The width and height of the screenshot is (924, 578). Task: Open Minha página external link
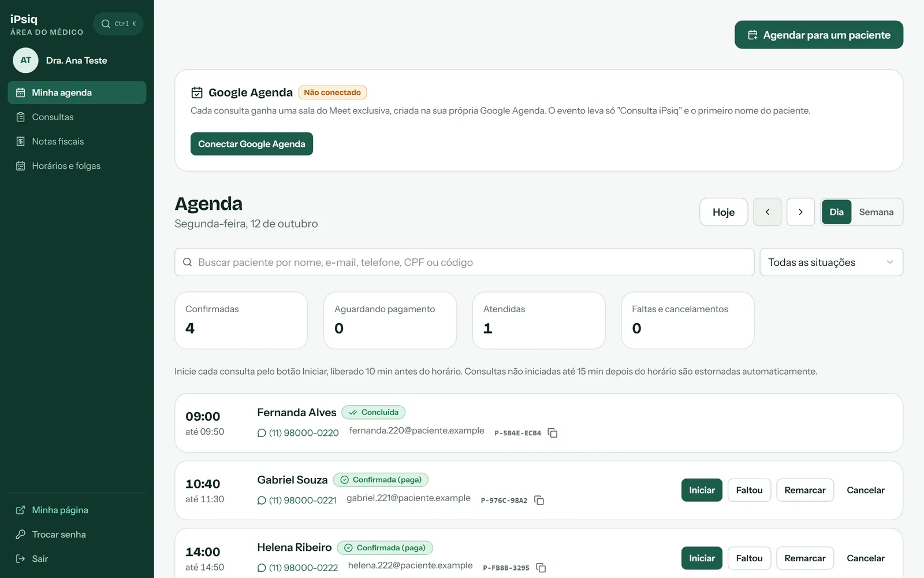click(x=77, y=510)
